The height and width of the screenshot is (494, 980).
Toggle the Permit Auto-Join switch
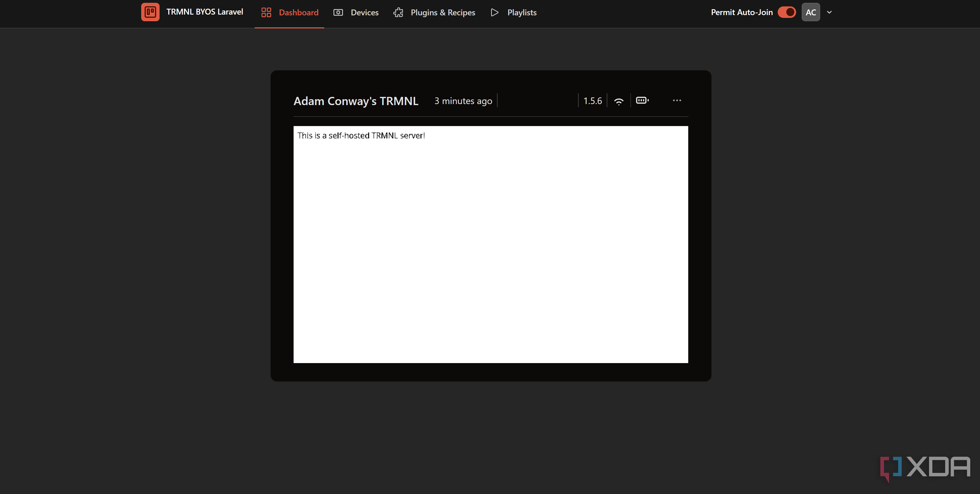click(787, 12)
